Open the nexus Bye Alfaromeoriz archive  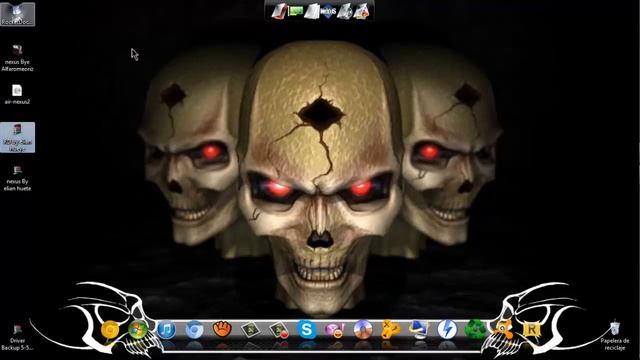point(17,58)
